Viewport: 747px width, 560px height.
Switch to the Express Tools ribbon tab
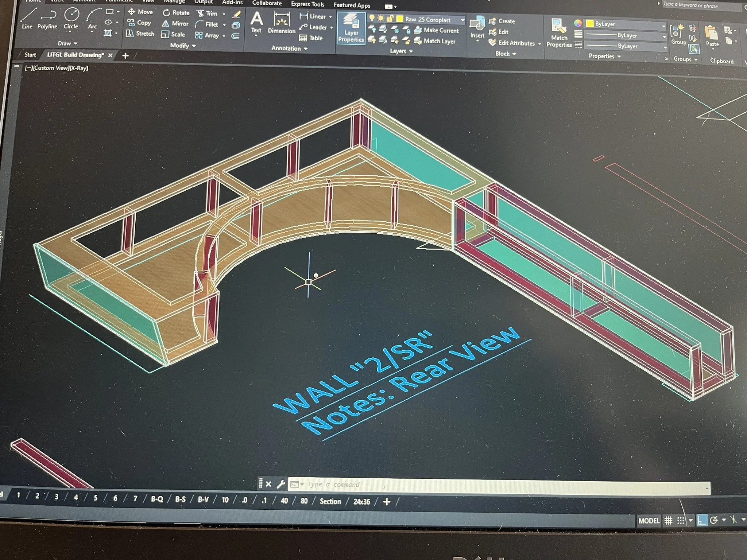click(x=307, y=4)
